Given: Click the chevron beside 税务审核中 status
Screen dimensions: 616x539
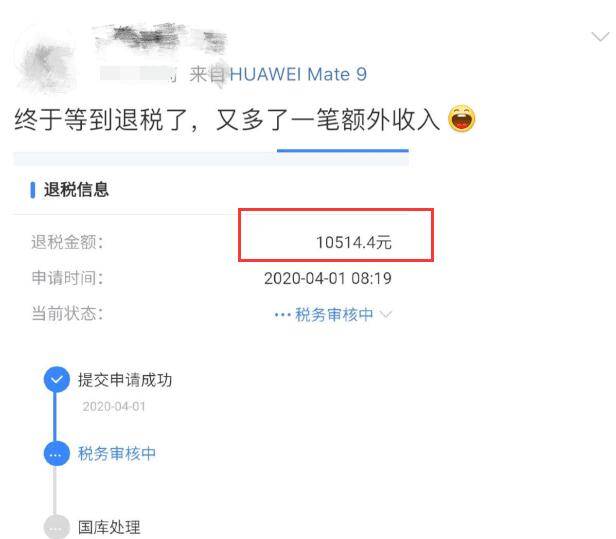Looking at the screenshot, I should [x=387, y=315].
